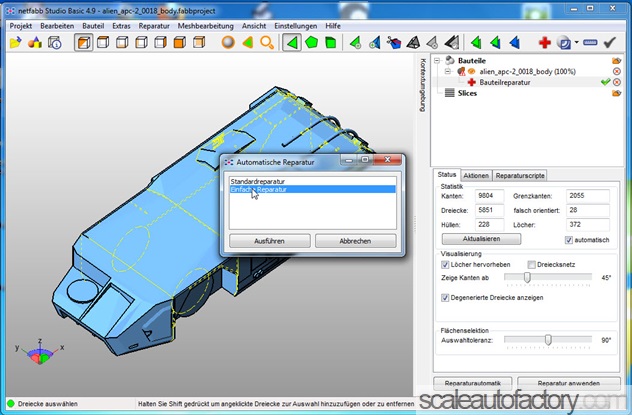Activate the magnifying glass zoom tool
Viewport: 632px width, 415px height.
[267, 42]
